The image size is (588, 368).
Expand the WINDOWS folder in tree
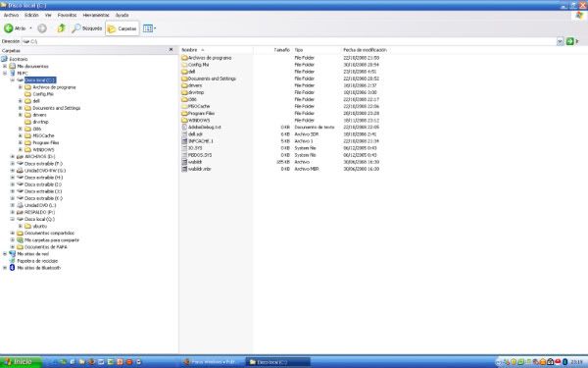pos(21,149)
